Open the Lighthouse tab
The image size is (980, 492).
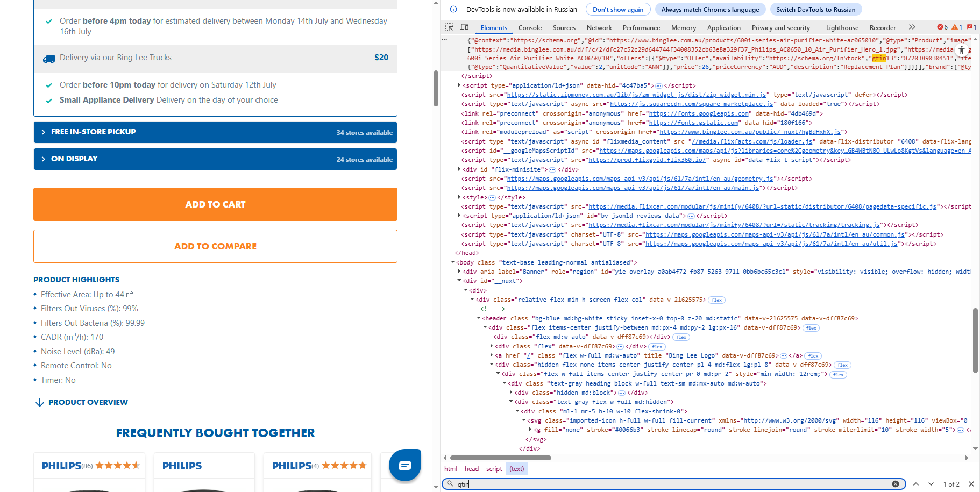point(842,28)
